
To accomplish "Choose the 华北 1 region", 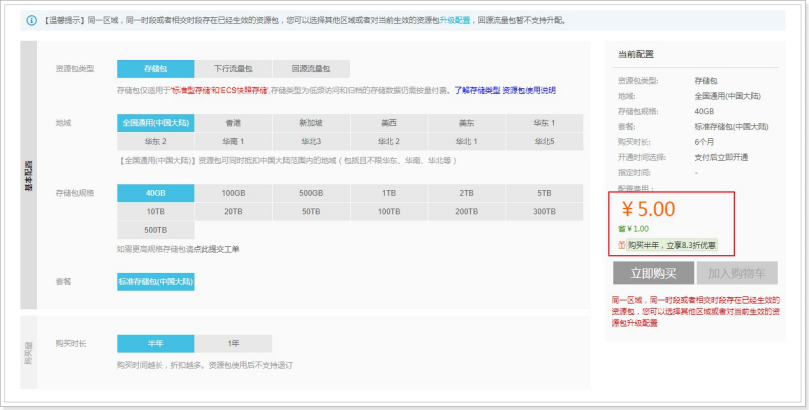I will click(466, 141).
